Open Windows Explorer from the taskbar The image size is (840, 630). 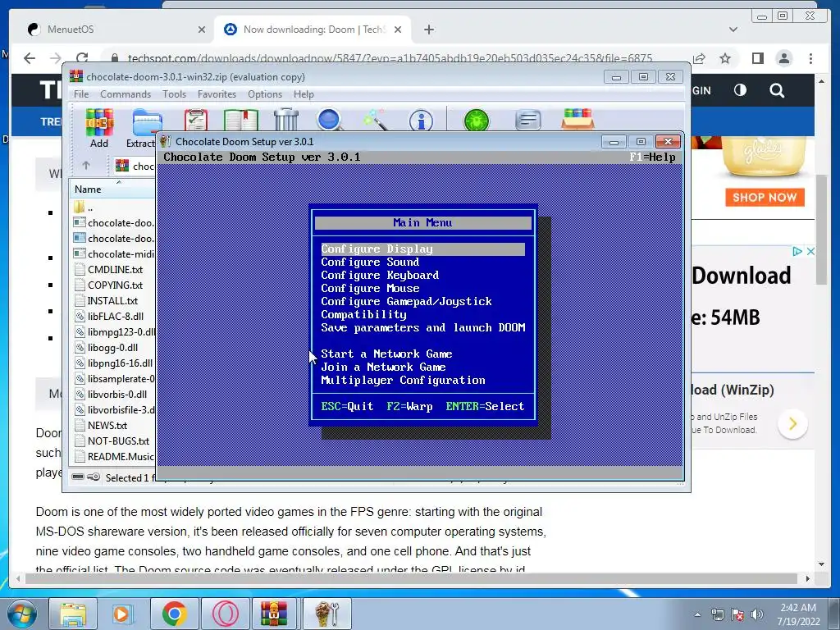pyautogui.click(x=73, y=614)
